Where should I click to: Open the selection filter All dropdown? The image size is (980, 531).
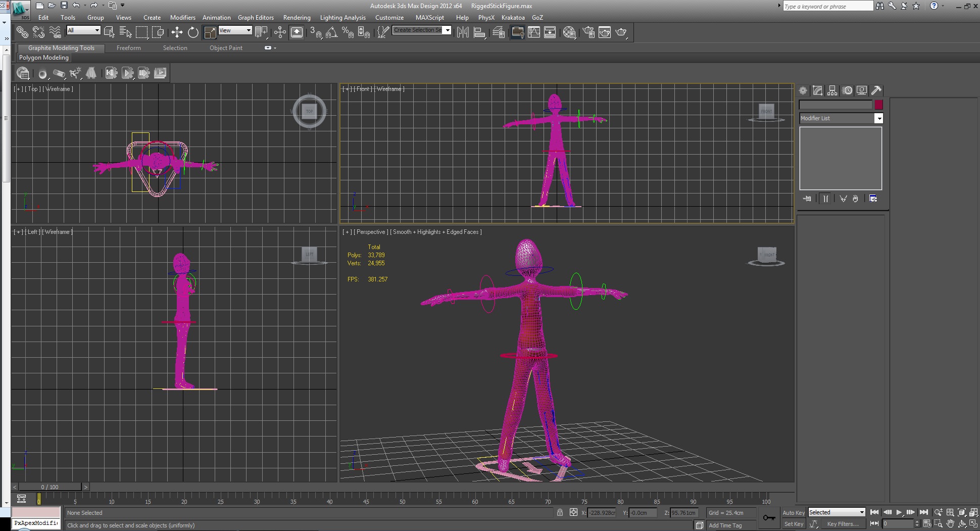pyautogui.click(x=84, y=30)
